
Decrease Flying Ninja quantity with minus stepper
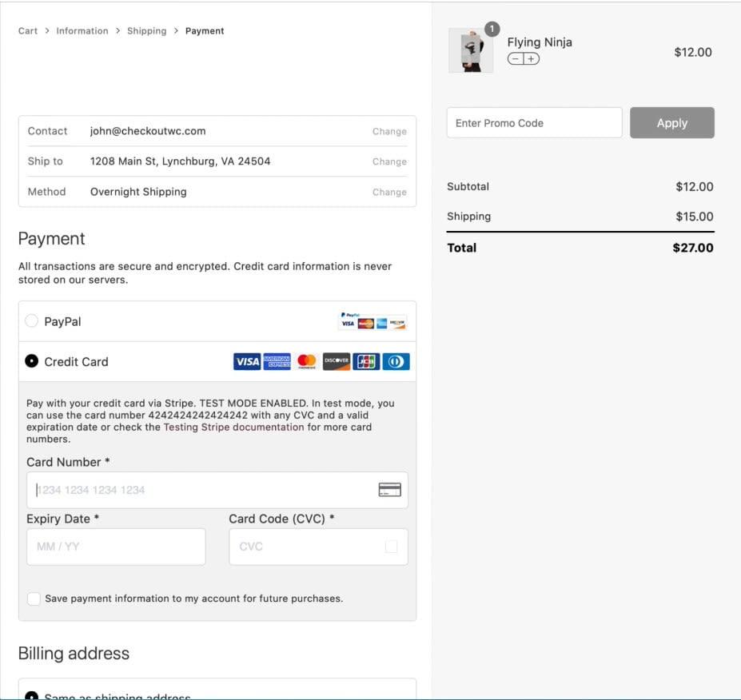coord(516,58)
